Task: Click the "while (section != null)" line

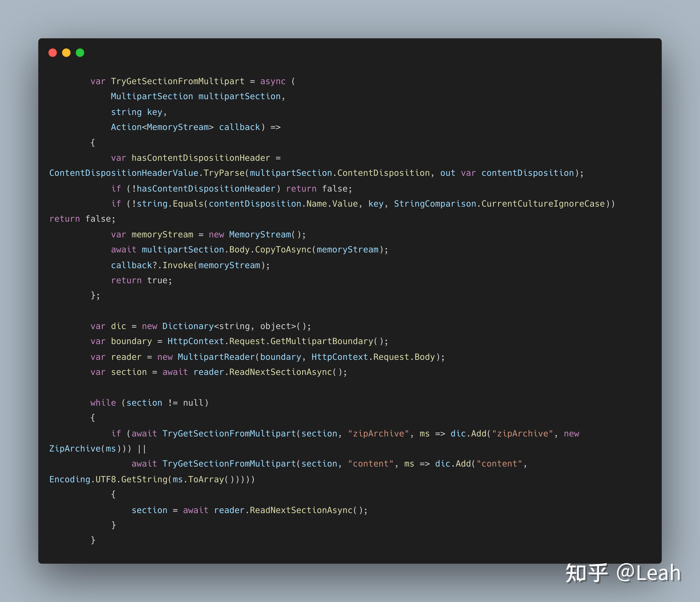Action: point(149,403)
